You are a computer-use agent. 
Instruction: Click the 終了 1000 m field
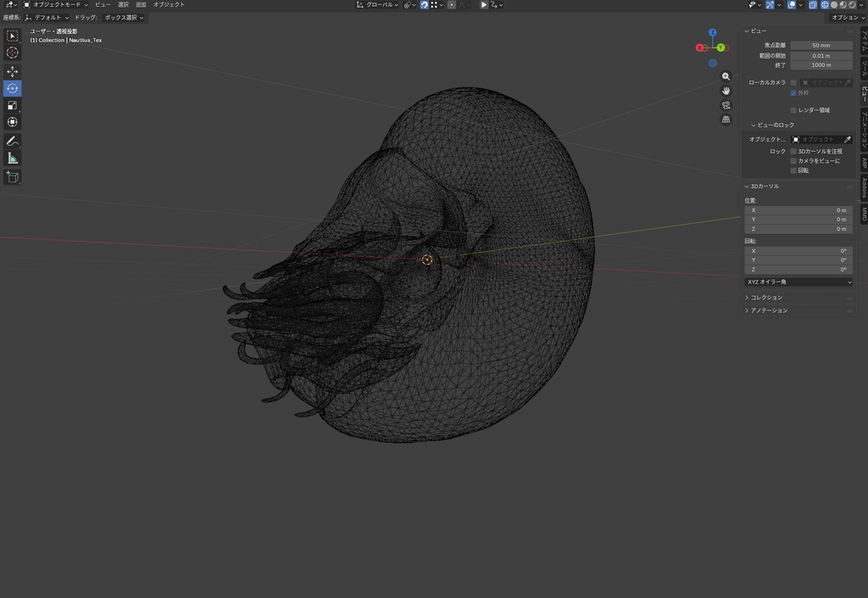(x=821, y=65)
